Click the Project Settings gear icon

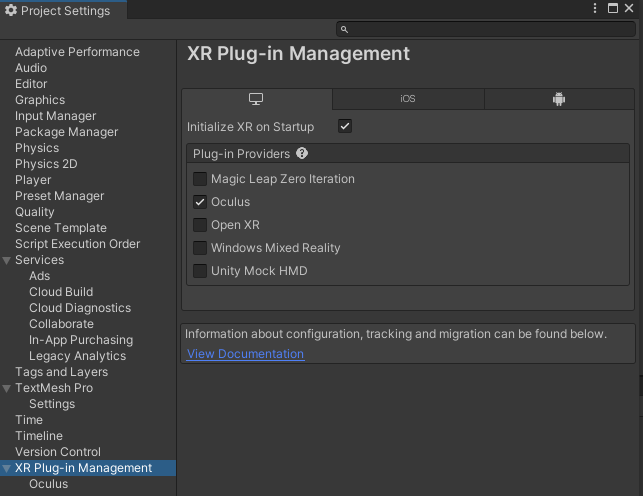tap(11, 10)
